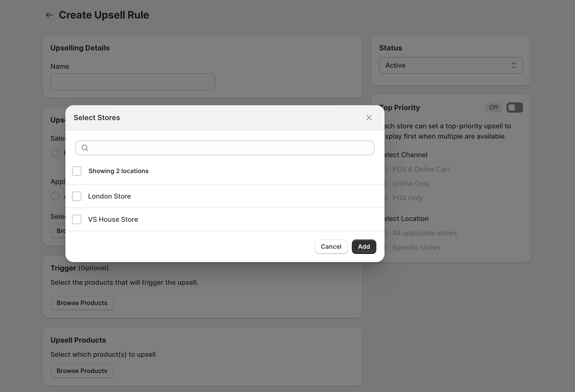Click the back arrow beside Create Upsell Rule
Screen dimensions: 575x392
49,15
